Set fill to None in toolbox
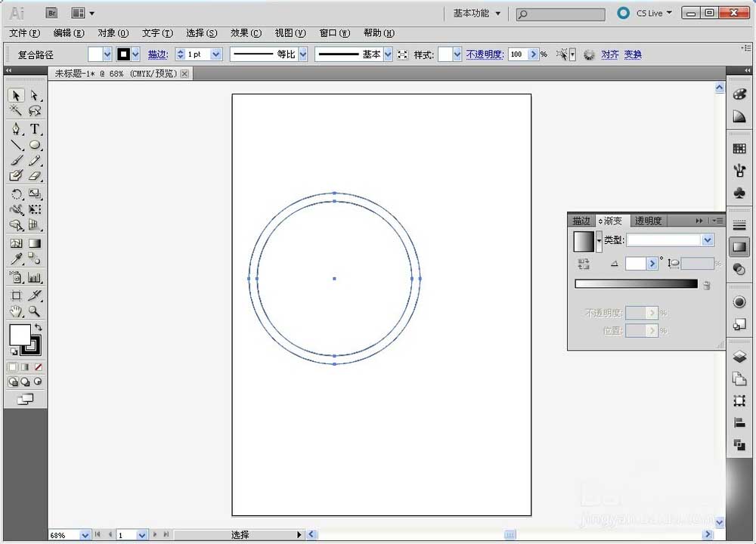The height and width of the screenshot is (544, 756). [39, 367]
